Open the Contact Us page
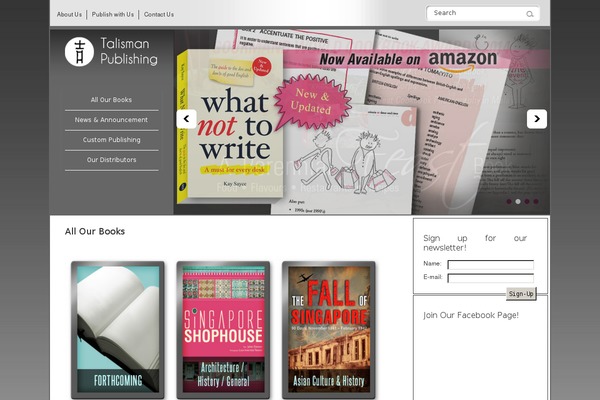Image resolution: width=600 pixels, height=400 pixels. coord(159,15)
